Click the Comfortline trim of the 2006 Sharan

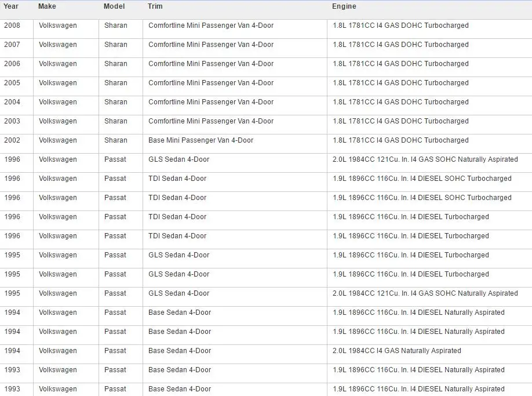click(211, 64)
